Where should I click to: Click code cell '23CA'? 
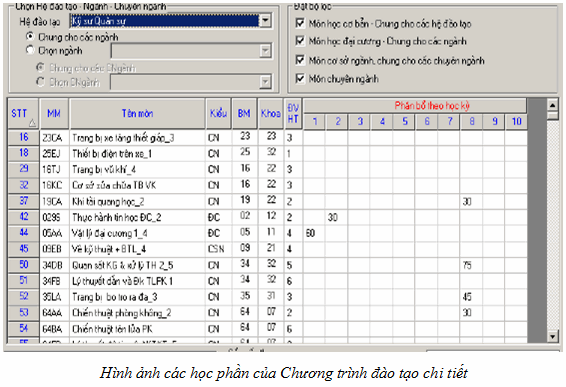[x=54, y=138]
